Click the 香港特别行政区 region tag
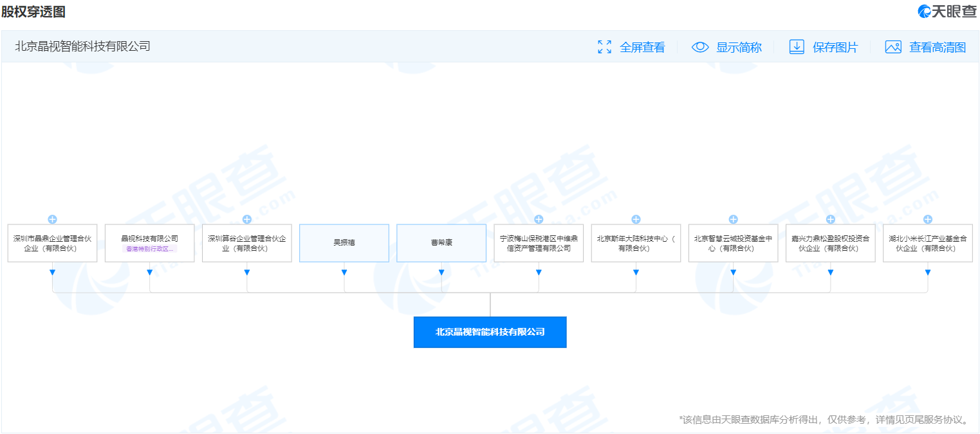 click(150, 249)
